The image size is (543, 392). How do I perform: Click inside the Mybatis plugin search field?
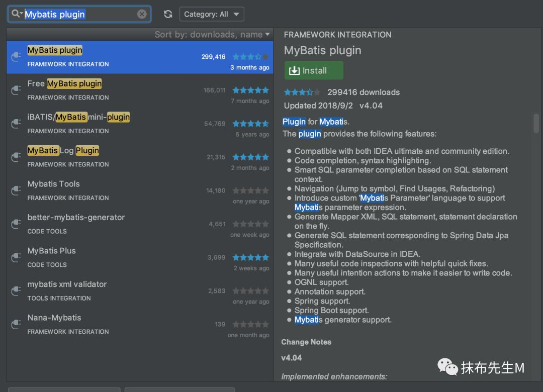(79, 14)
